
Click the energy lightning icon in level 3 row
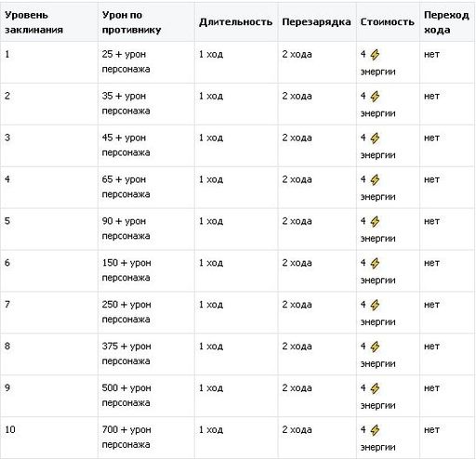click(x=375, y=138)
